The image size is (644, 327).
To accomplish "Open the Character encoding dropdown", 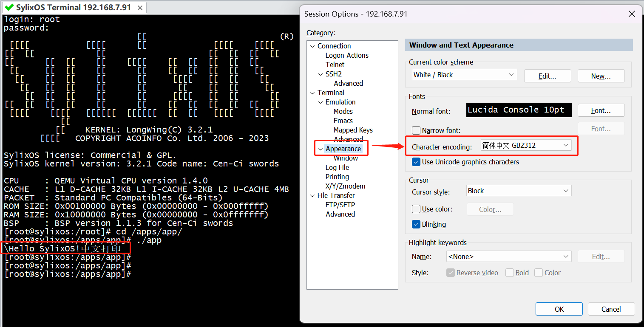I will click(x=526, y=145).
